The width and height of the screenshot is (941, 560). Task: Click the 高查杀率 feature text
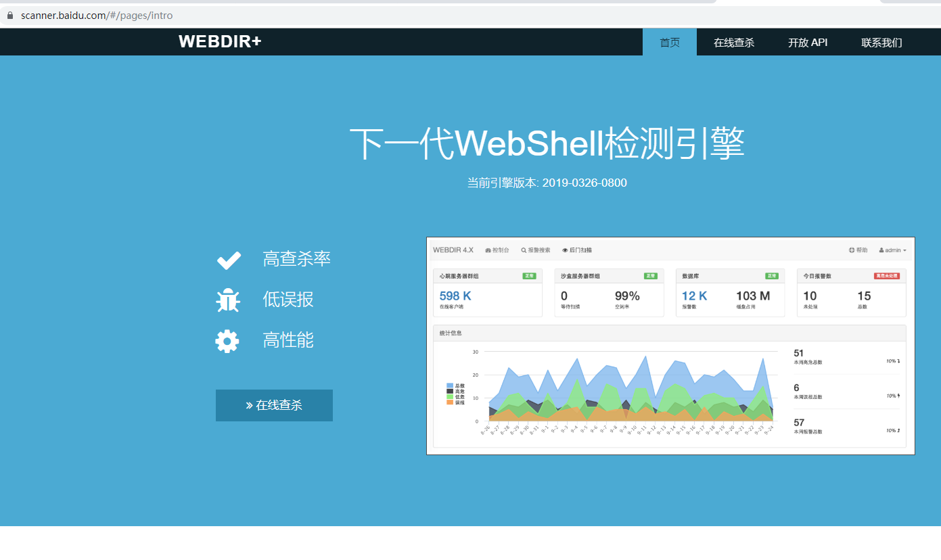pyautogui.click(x=296, y=259)
